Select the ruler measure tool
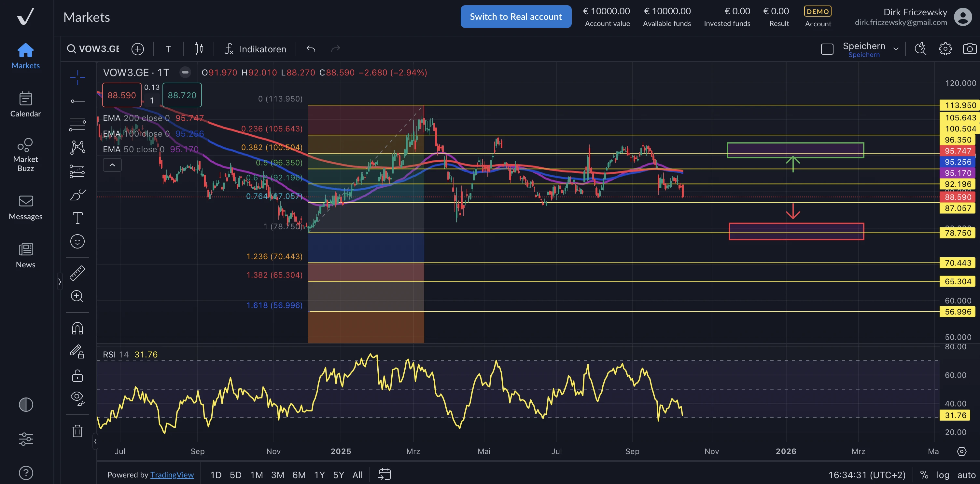This screenshot has width=980, height=484. point(77,273)
